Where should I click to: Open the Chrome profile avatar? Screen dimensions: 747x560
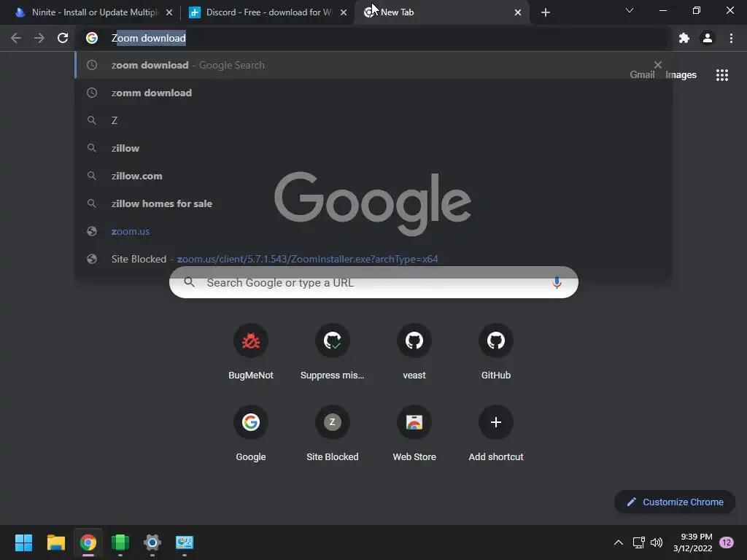pyautogui.click(x=708, y=38)
